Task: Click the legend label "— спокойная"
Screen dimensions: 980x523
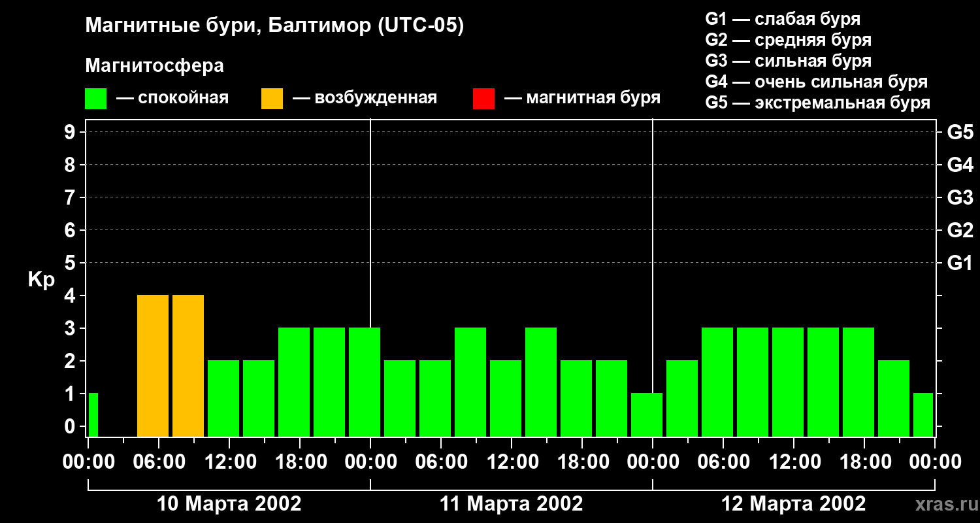Action: coord(172,98)
